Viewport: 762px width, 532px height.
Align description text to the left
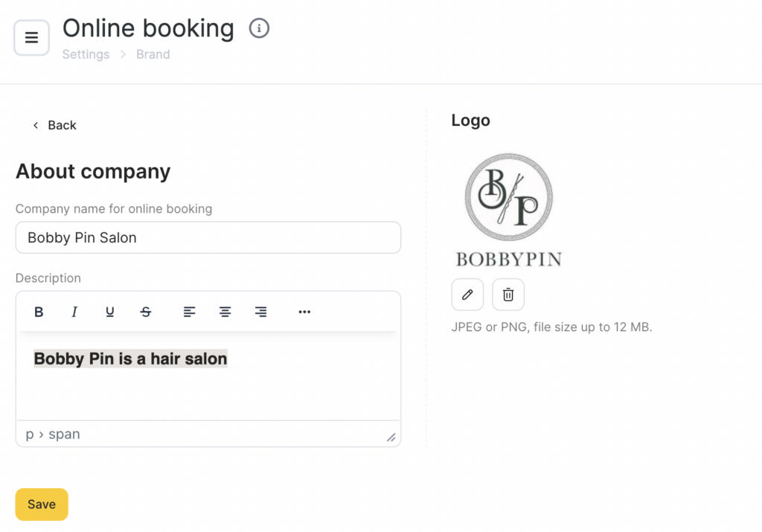[190, 312]
